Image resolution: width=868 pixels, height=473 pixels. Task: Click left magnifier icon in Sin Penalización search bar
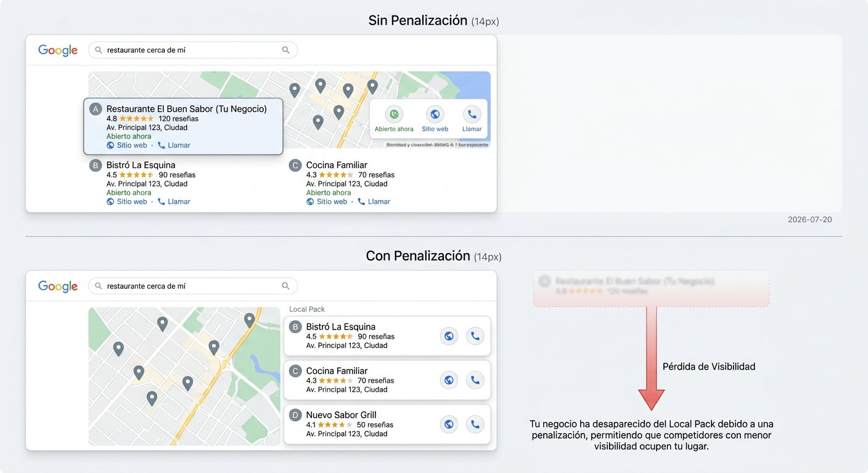99,51
